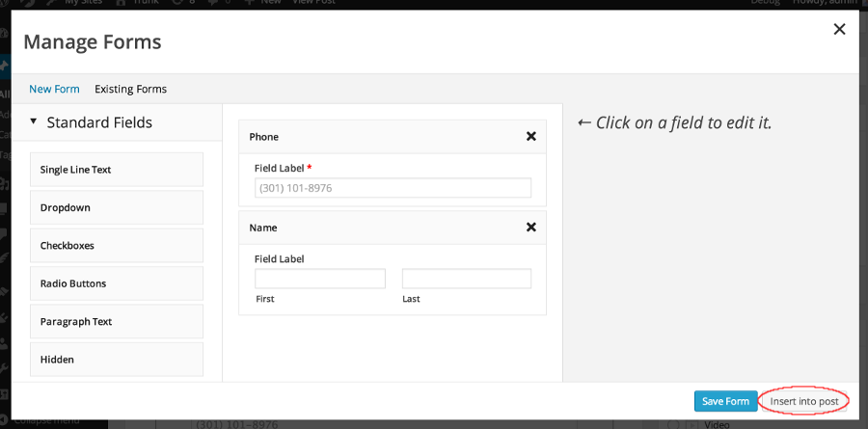Image resolution: width=868 pixels, height=429 pixels.
Task: Add a Hidden field to the form
Action: tap(117, 360)
